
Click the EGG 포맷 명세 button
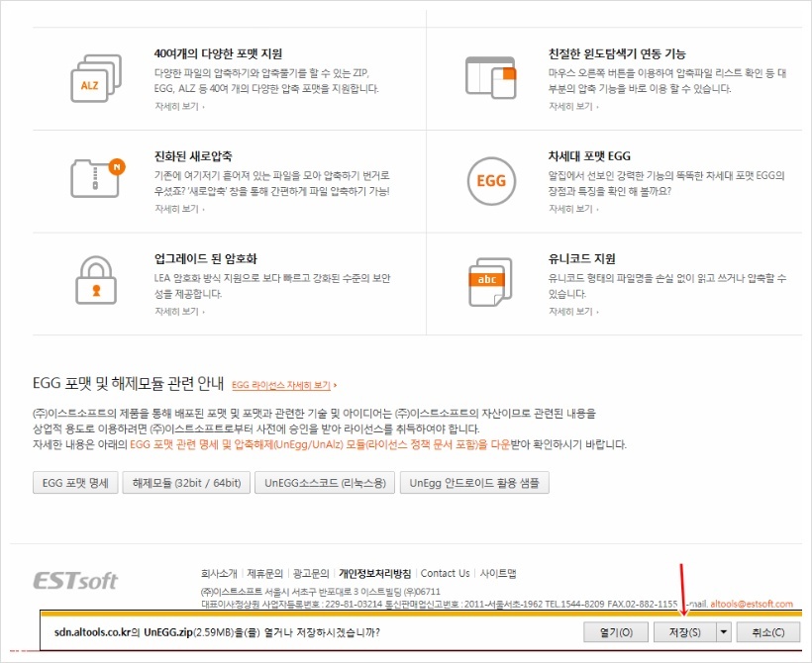point(75,483)
